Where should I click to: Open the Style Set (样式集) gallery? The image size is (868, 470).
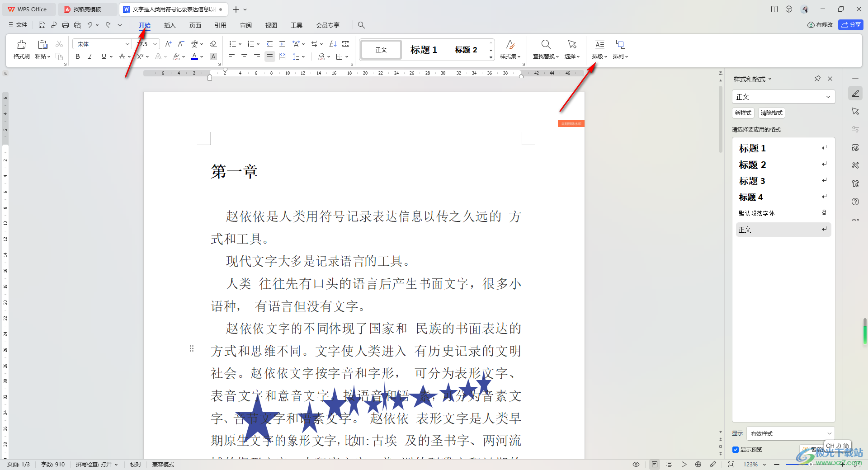click(x=510, y=49)
